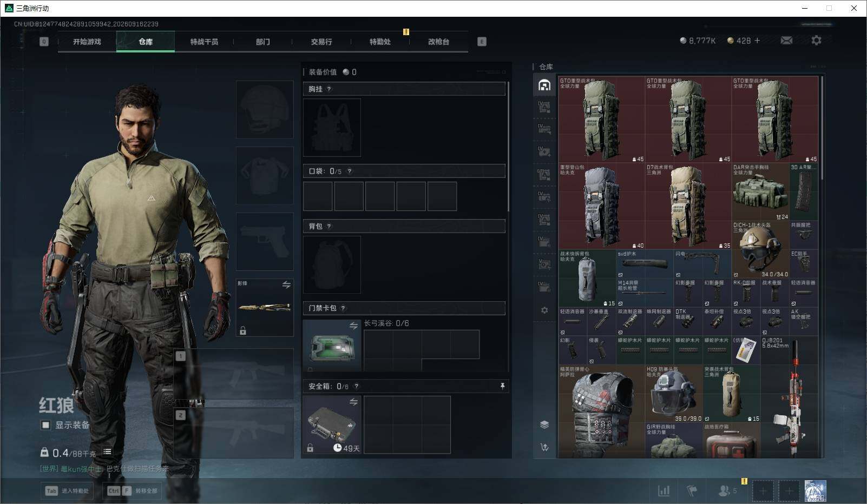Select the 双流制退器 muzzle brake
867x504 pixels.
[630, 322]
